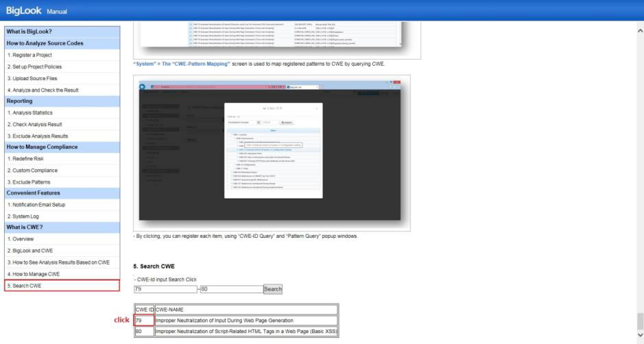This screenshot has width=644, height=344.
Task: Click the scroll up arrow of page scrollbar
Action: [x=640, y=31]
